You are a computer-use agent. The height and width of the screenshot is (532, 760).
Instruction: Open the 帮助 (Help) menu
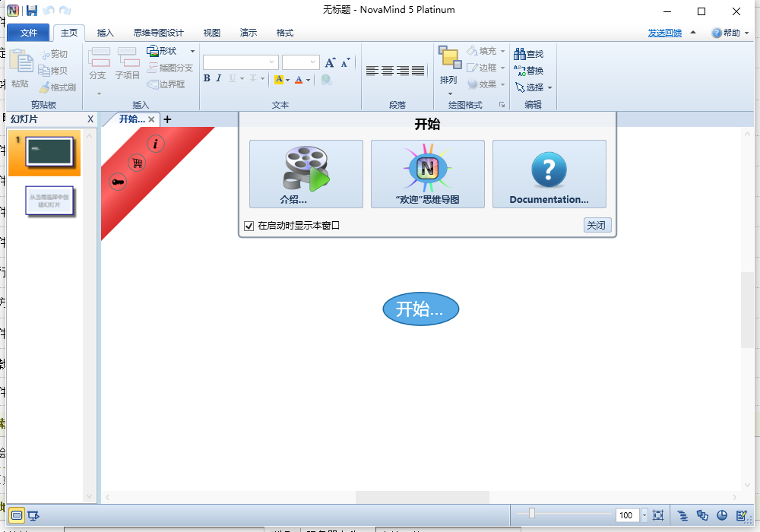click(x=730, y=33)
